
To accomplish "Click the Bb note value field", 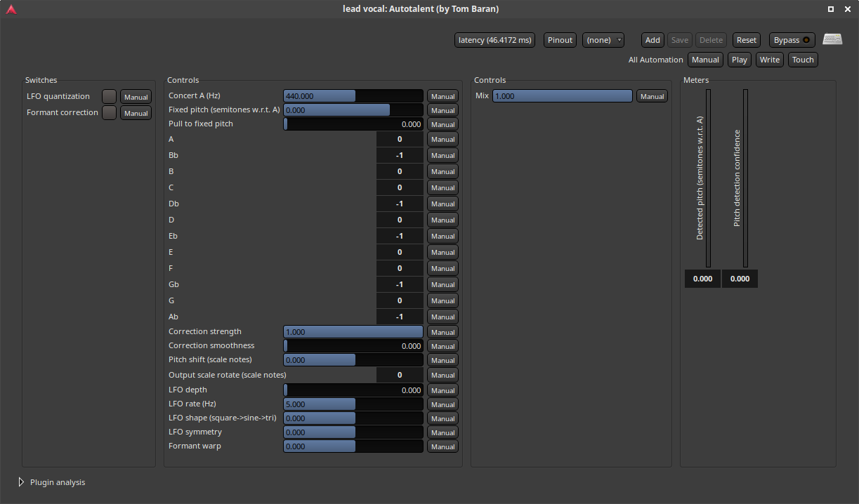I will pyautogui.click(x=400, y=155).
